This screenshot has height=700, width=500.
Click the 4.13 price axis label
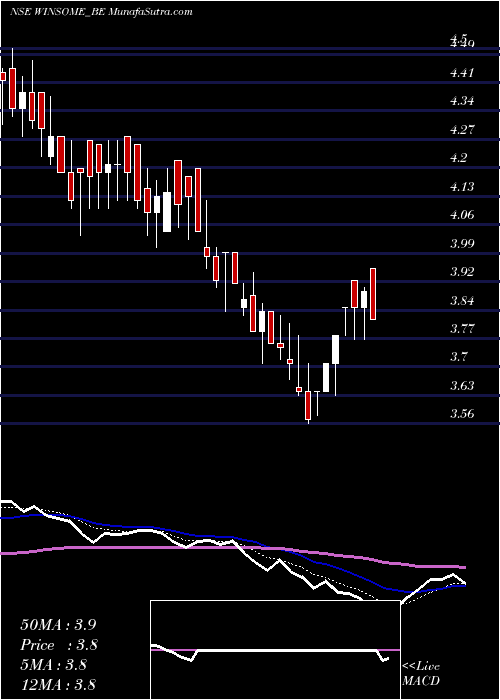coord(462,187)
